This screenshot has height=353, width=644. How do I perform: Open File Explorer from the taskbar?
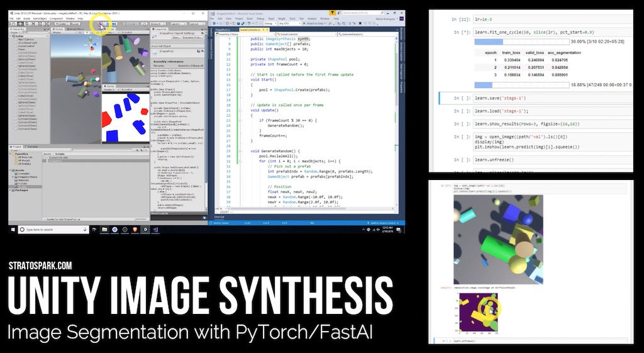[104, 230]
